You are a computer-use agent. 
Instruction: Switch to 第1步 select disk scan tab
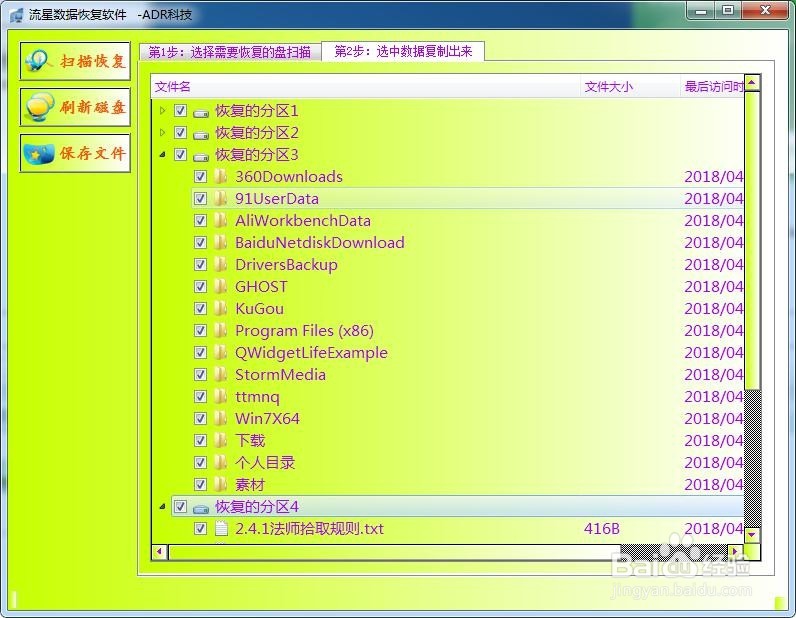230,52
